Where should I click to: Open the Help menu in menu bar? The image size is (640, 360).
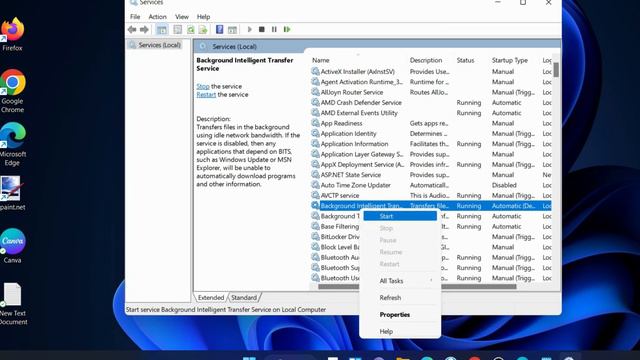point(203,17)
